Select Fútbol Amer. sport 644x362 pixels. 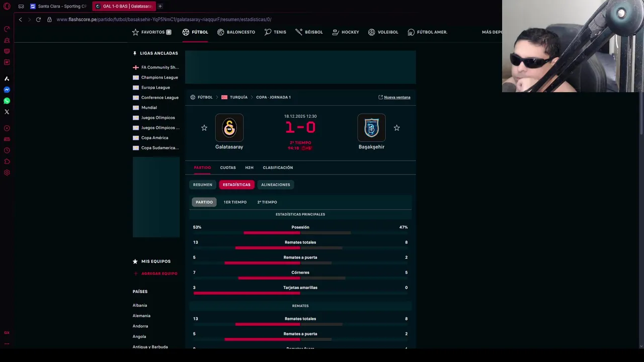(x=427, y=32)
